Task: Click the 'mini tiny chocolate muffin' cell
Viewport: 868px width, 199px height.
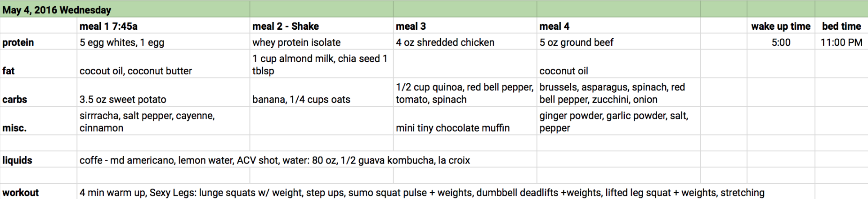Action: 465,121
